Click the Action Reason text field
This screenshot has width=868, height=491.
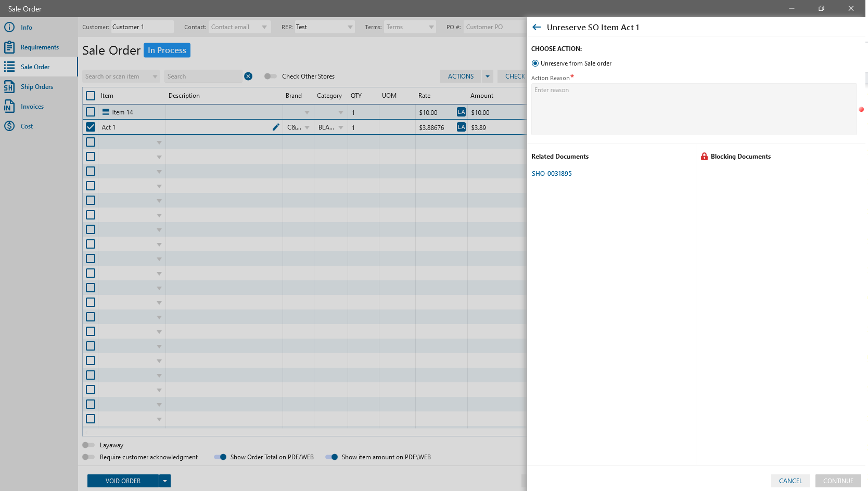point(694,109)
